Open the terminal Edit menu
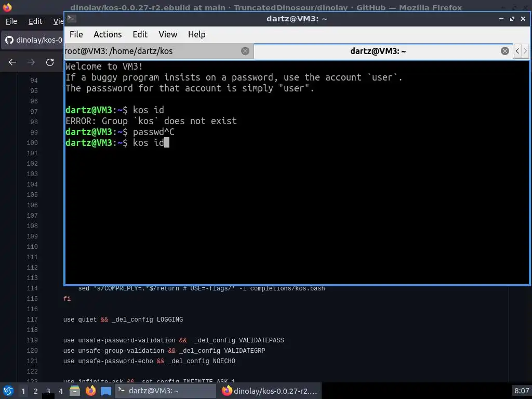 tap(140, 34)
